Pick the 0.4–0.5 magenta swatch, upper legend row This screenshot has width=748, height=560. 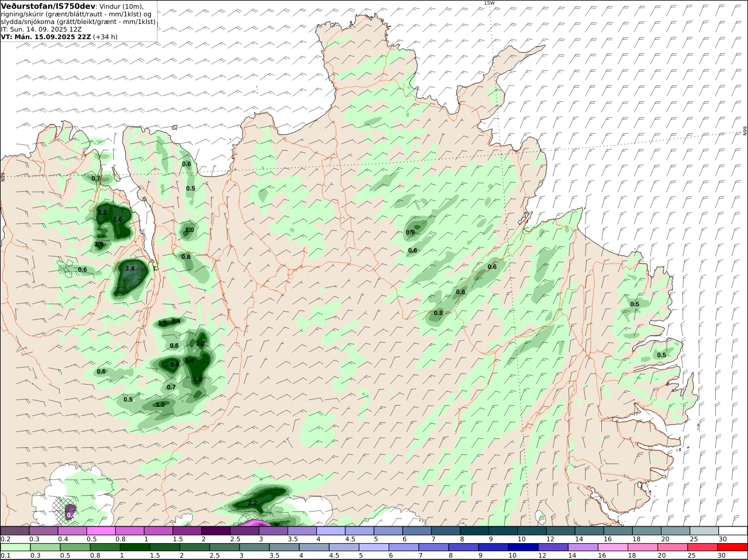pos(72,530)
